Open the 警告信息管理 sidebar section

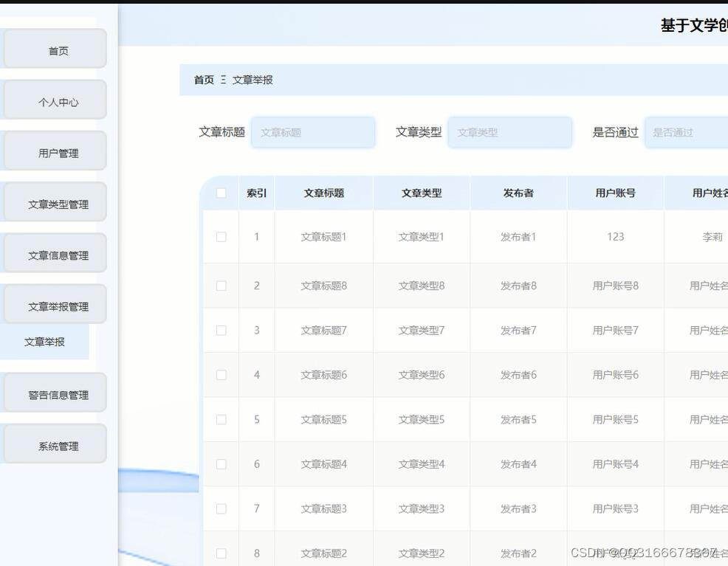[x=55, y=393]
